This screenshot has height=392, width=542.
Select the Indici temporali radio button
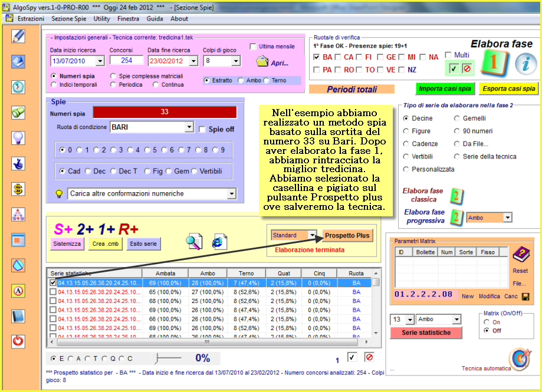pos(54,85)
